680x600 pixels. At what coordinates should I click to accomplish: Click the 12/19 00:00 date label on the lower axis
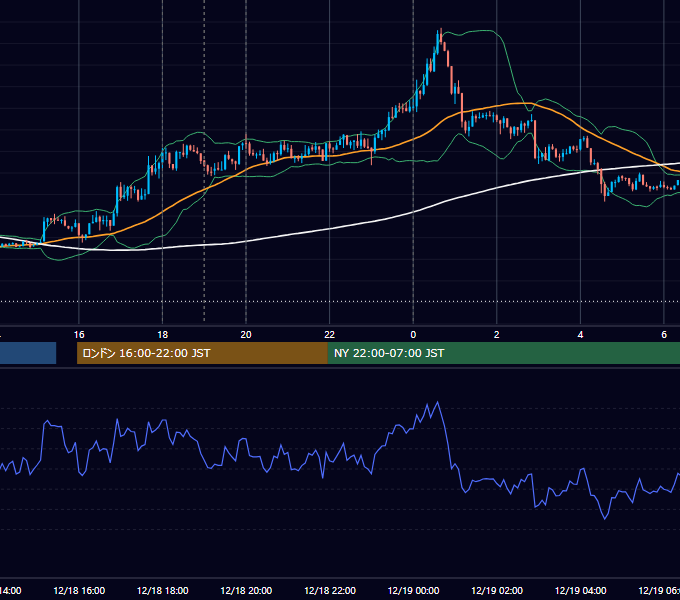[413, 591]
